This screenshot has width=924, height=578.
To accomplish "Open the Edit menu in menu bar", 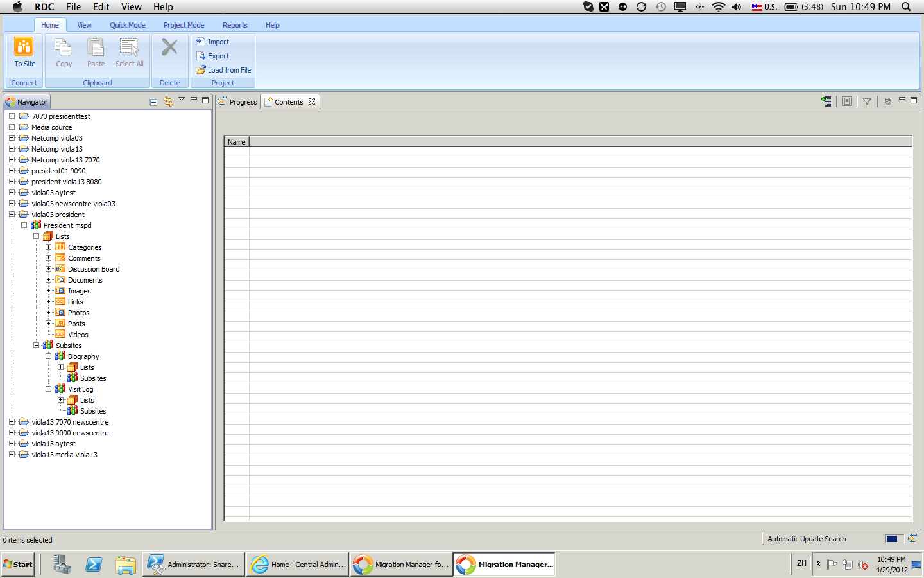I will tap(101, 6).
